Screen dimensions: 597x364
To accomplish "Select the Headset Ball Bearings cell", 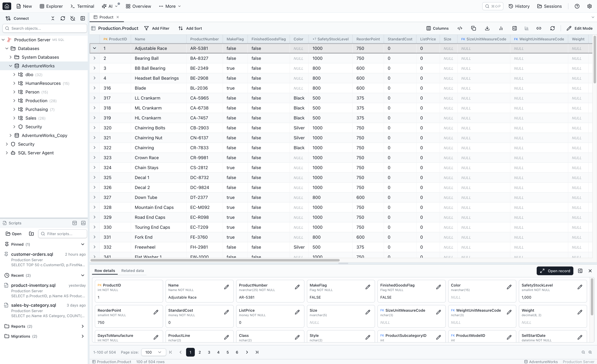I will coord(158,78).
